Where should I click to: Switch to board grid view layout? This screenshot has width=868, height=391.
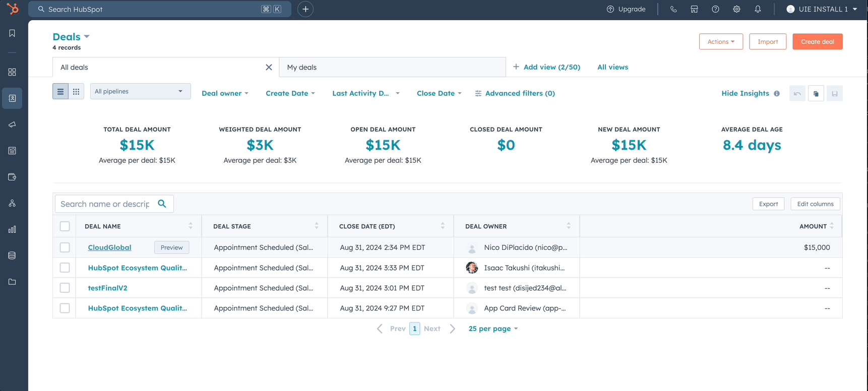pyautogui.click(x=76, y=91)
